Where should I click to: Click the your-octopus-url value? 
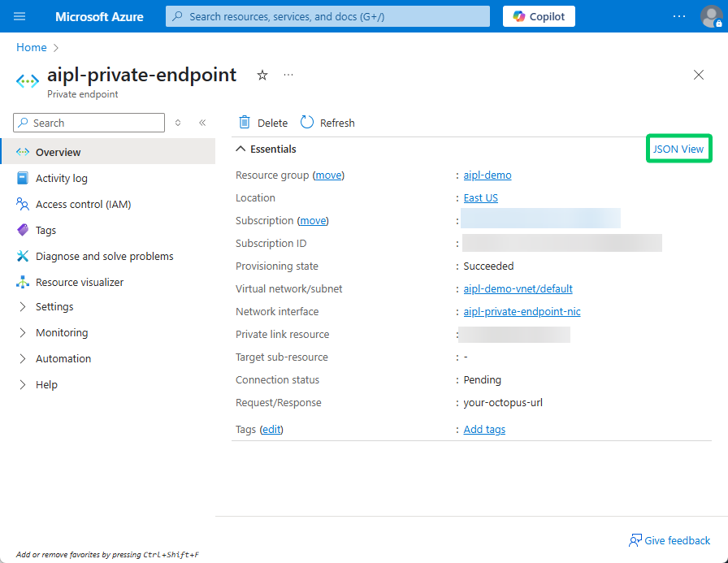click(x=503, y=403)
